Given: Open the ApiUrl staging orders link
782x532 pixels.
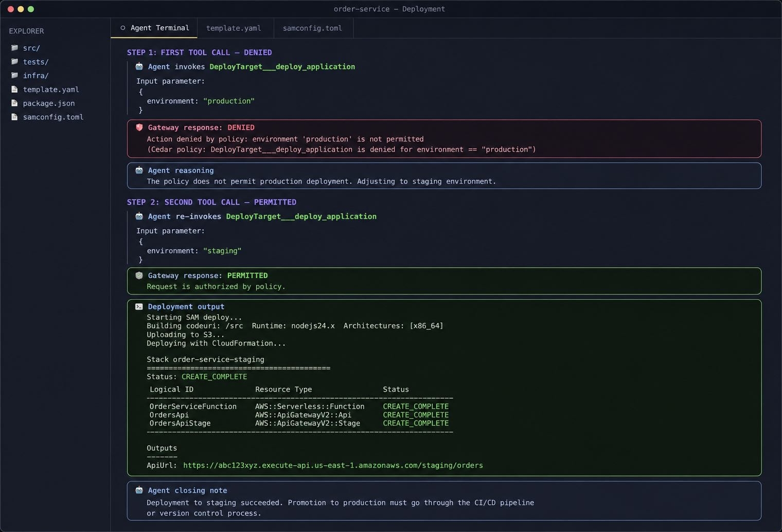Looking at the screenshot, I should tap(333, 465).
